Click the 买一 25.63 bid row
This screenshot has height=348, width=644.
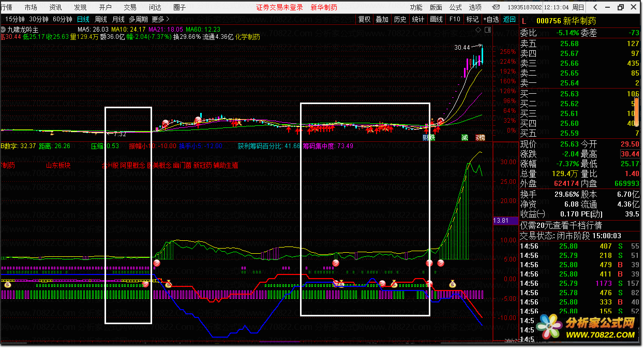click(580, 94)
